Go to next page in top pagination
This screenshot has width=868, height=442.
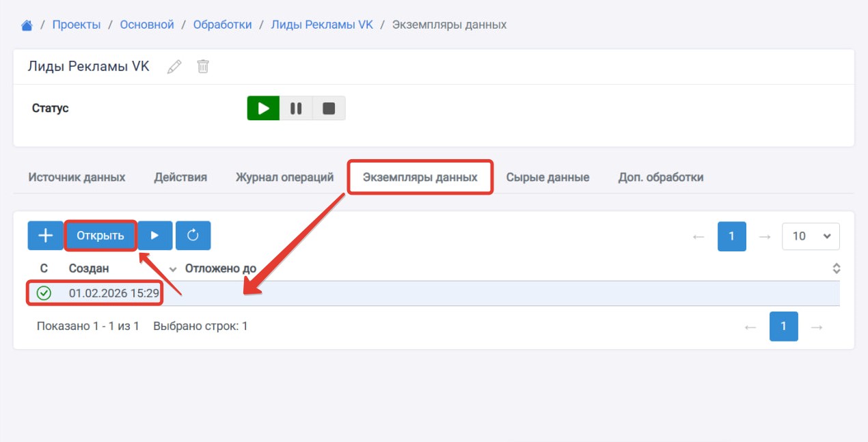pos(765,236)
